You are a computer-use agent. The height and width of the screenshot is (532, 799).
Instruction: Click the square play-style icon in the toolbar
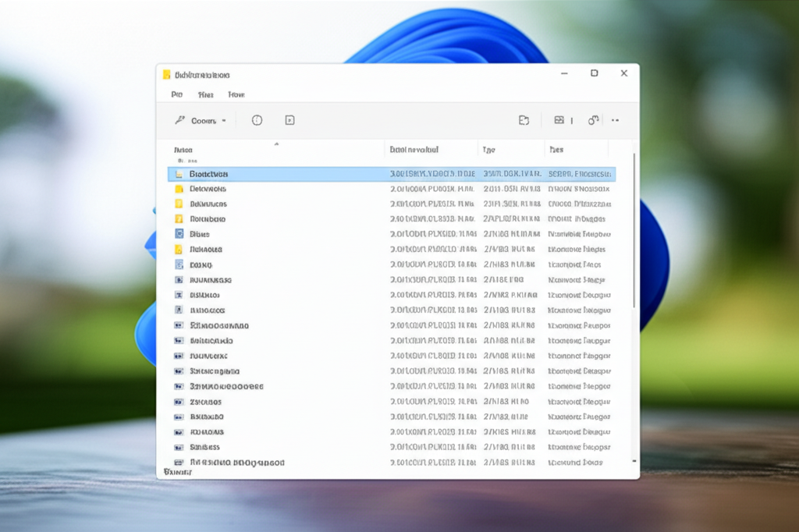(289, 120)
